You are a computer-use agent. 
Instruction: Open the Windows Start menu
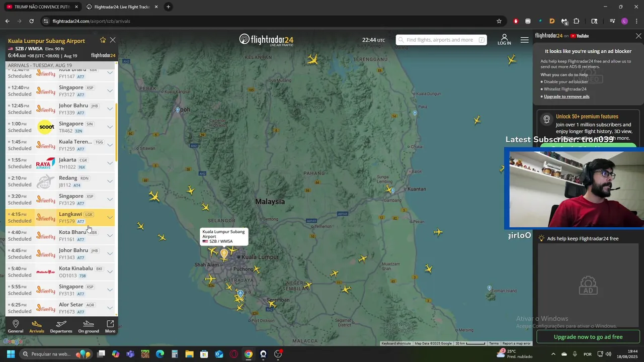pyautogui.click(x=11, y=354)
